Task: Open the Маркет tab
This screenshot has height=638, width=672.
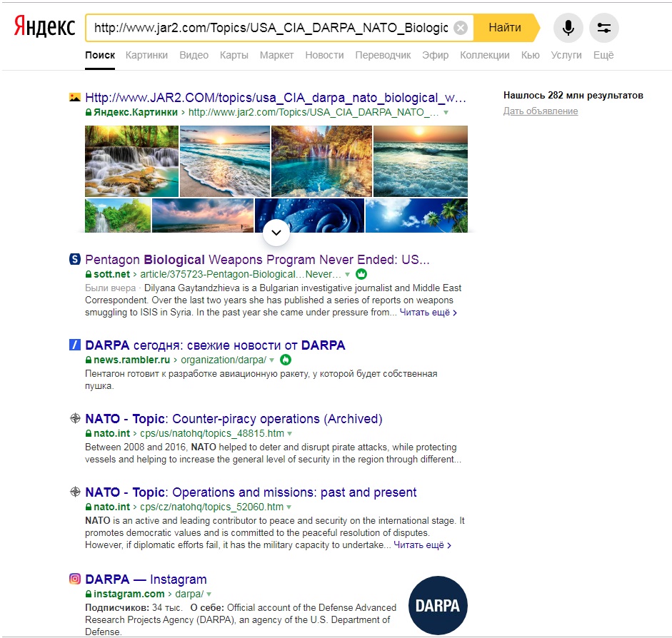Action: tap(276, 55)
